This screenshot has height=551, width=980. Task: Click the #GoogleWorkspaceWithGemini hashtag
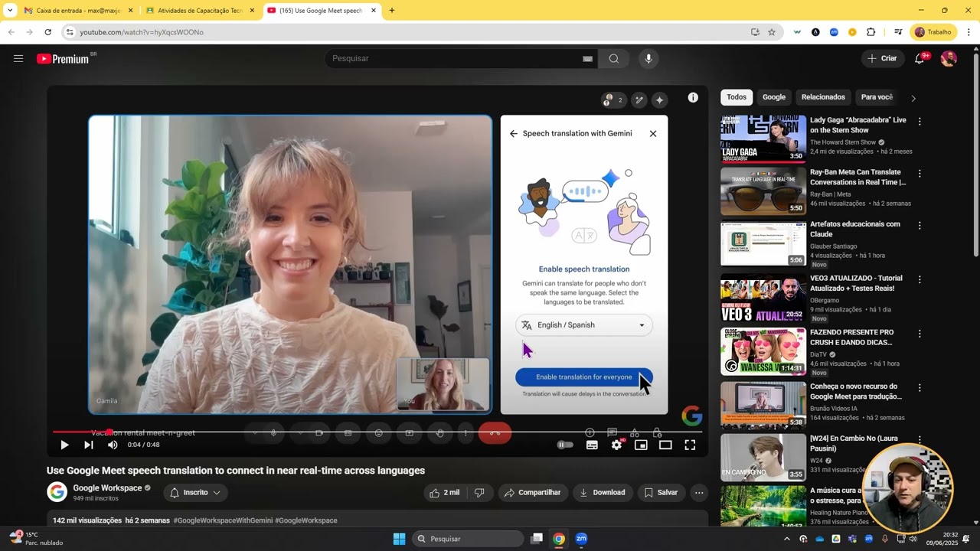223,520
